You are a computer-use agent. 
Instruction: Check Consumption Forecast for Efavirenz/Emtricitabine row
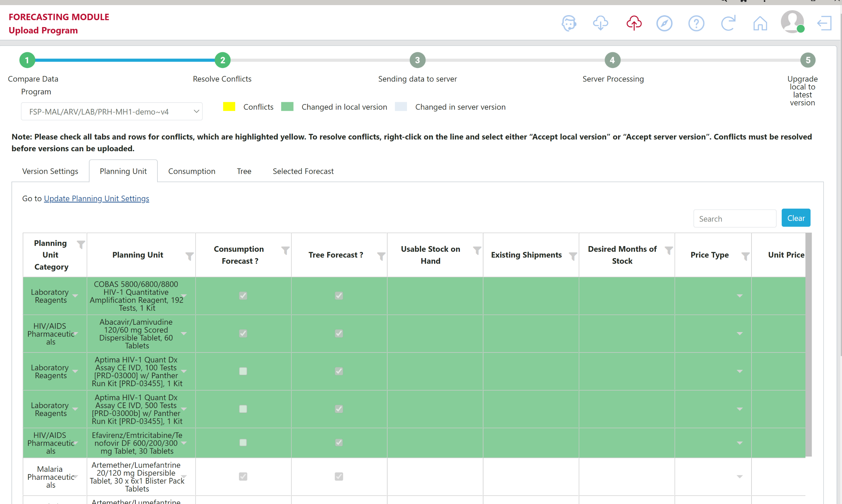pos(243,443)
